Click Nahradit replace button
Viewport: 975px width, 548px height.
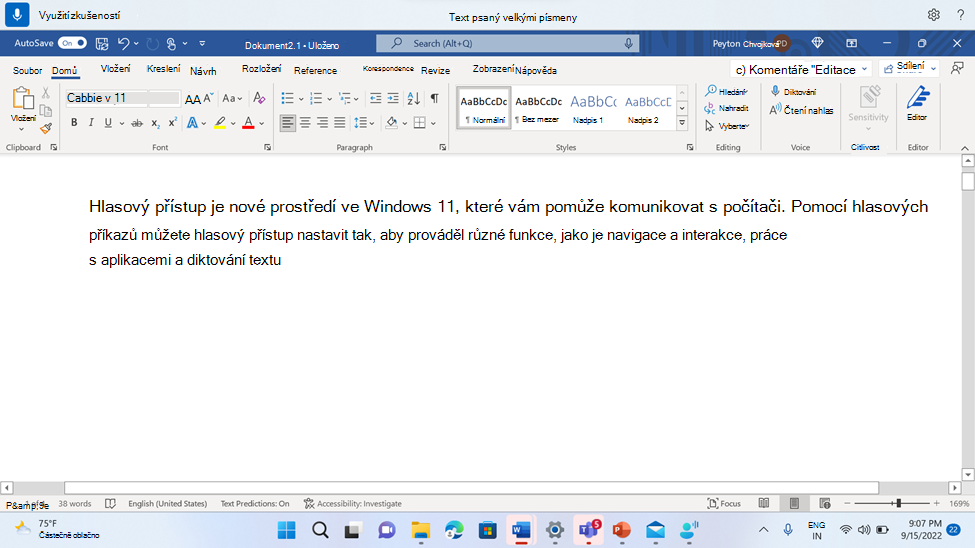tap(726, 108)
